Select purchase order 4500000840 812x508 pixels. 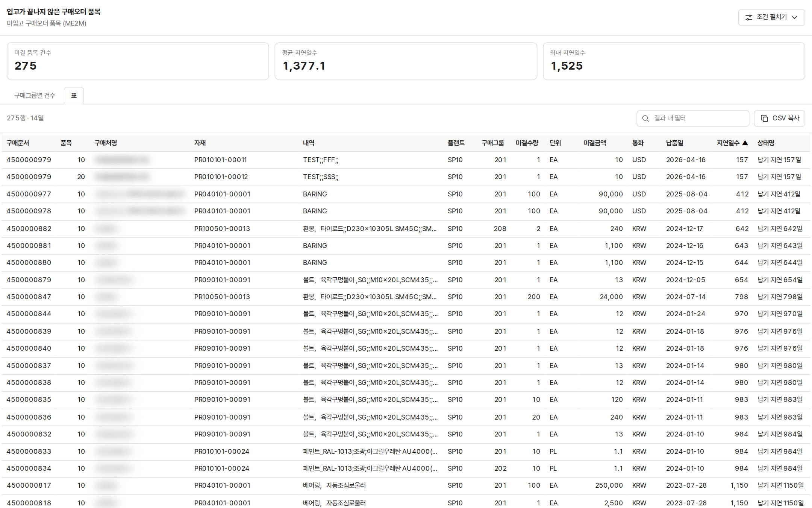(x=29, y=348)
